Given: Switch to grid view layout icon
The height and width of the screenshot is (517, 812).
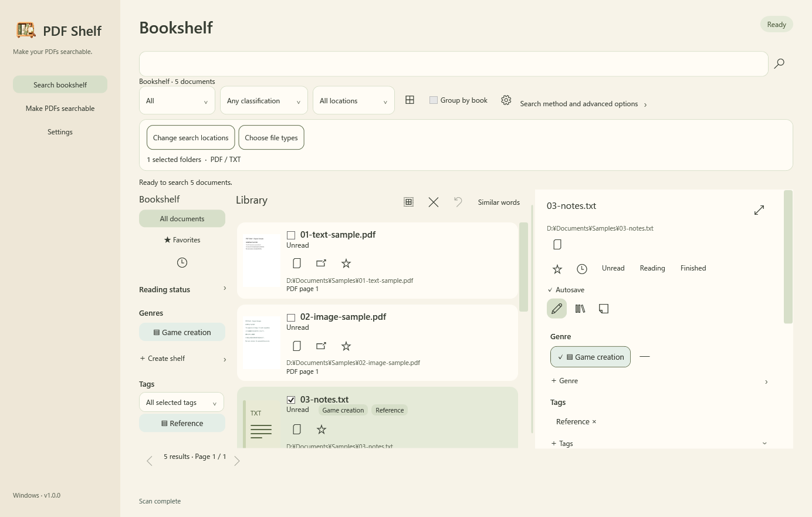Looking at the screenshot, I should pos(410,100).
